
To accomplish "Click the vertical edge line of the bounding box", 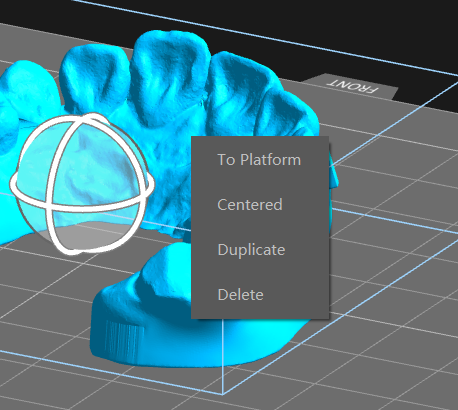I will click(223, 357).
